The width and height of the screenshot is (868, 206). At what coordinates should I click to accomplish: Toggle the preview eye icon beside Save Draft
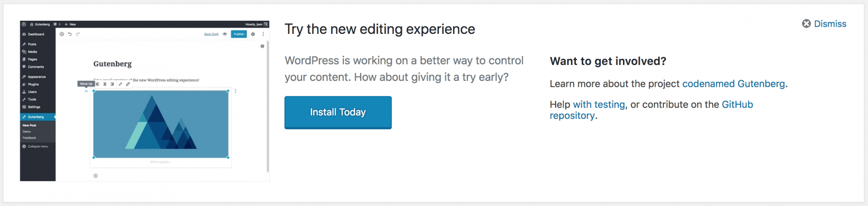(x=225, y=34)
